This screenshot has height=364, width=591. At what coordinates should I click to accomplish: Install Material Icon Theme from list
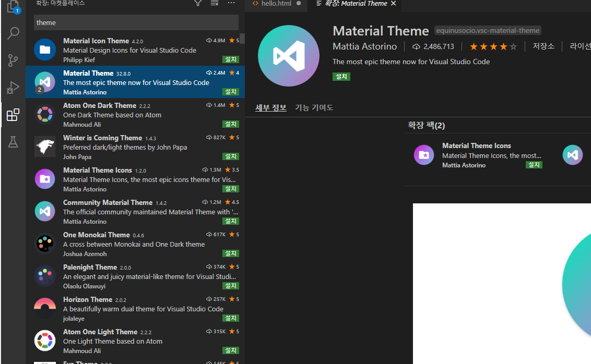point(231,59)
